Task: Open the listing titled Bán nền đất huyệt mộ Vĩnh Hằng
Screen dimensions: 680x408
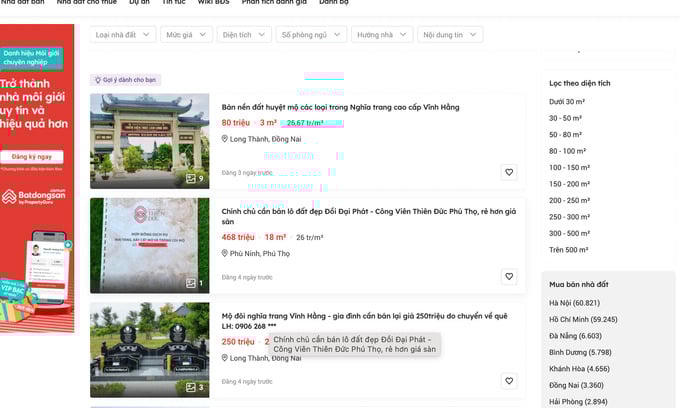Action: [340, 107]
